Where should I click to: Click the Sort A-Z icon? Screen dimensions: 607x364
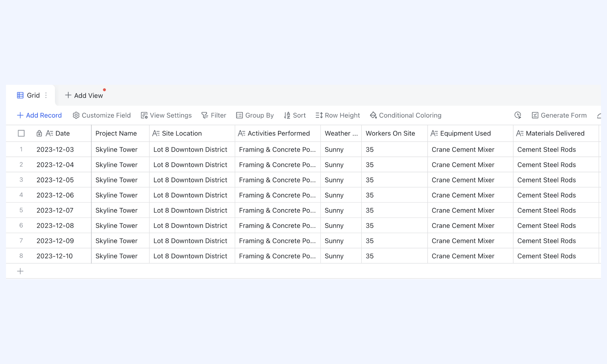click(x=287, y=115)
